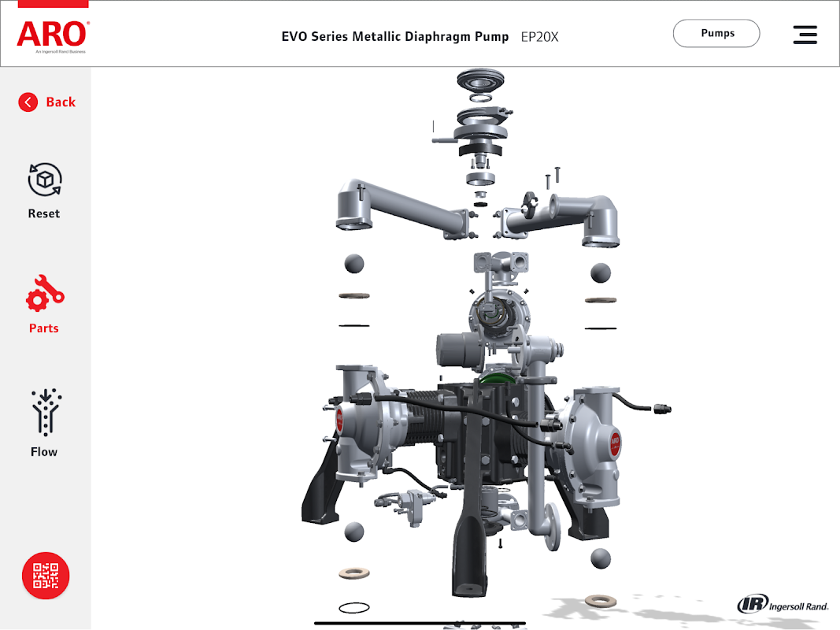Select the Parts wrench and gear icon

[x=45, y=294]
